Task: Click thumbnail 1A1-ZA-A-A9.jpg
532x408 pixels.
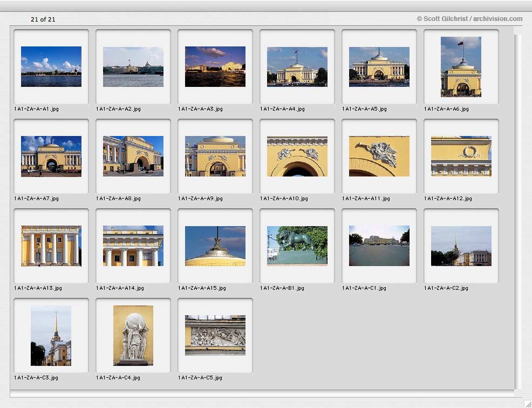Action: (215, 156)
